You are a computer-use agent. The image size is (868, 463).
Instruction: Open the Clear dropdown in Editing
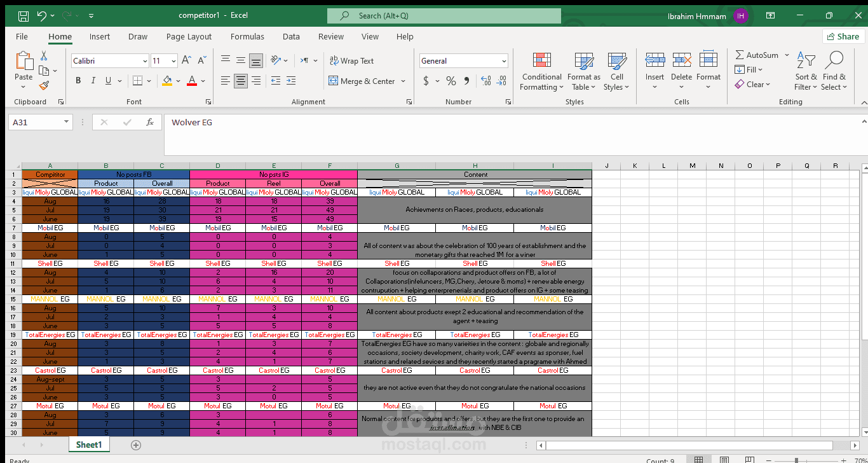click(753, 84)
